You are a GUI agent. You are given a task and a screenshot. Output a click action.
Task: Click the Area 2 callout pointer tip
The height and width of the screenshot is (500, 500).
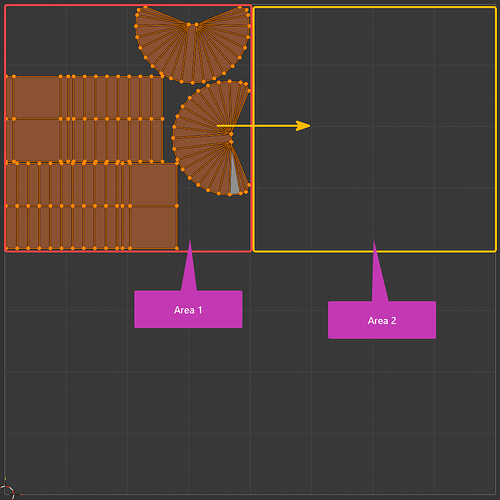point(374,242)
